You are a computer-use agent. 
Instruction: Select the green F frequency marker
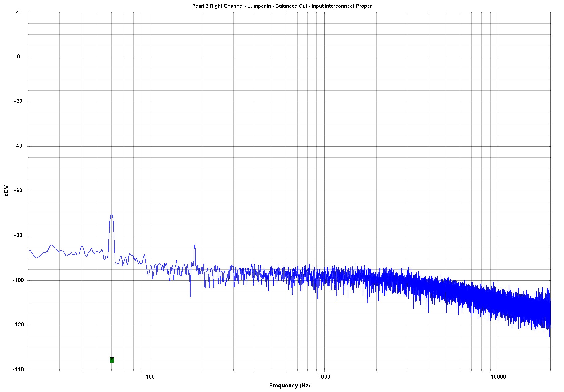pos(112,360)
